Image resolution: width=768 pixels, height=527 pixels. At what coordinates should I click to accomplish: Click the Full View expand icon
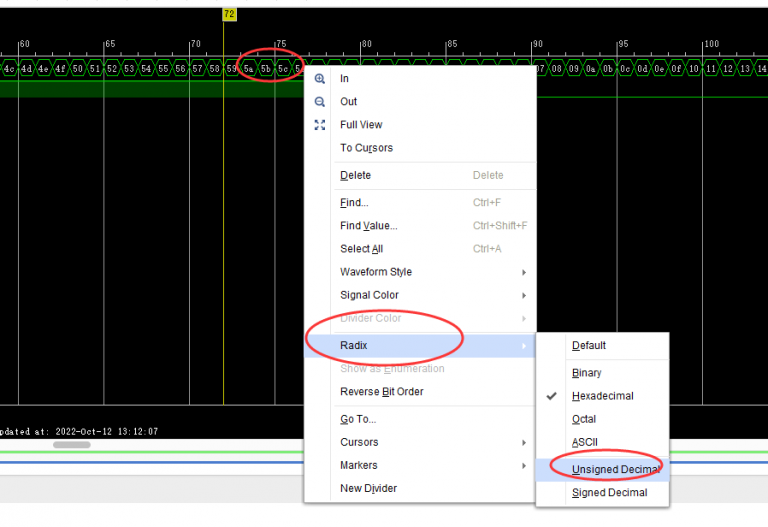pos(320,125)
